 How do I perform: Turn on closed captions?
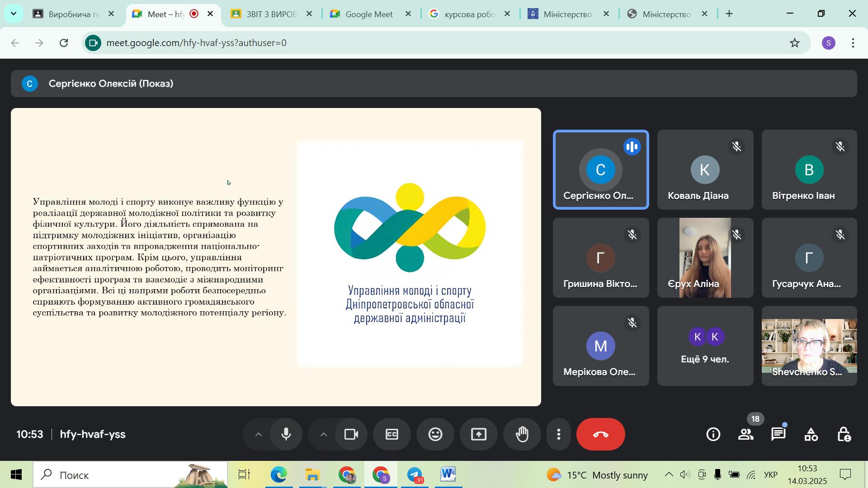click(392, 434)
